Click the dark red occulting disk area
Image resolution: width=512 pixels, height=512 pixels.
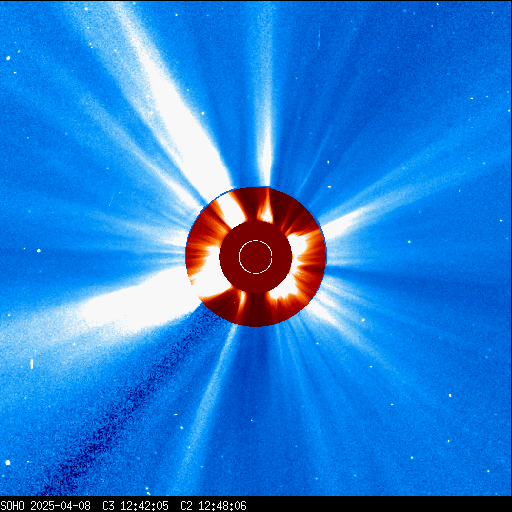256,257
